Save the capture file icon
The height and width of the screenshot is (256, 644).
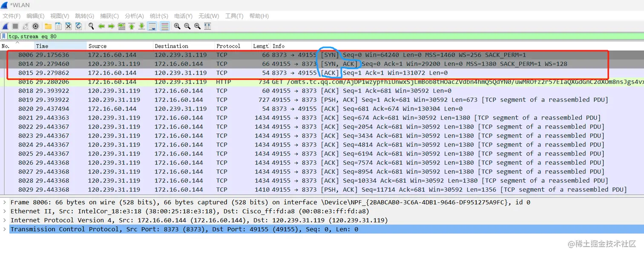(58, 26)
